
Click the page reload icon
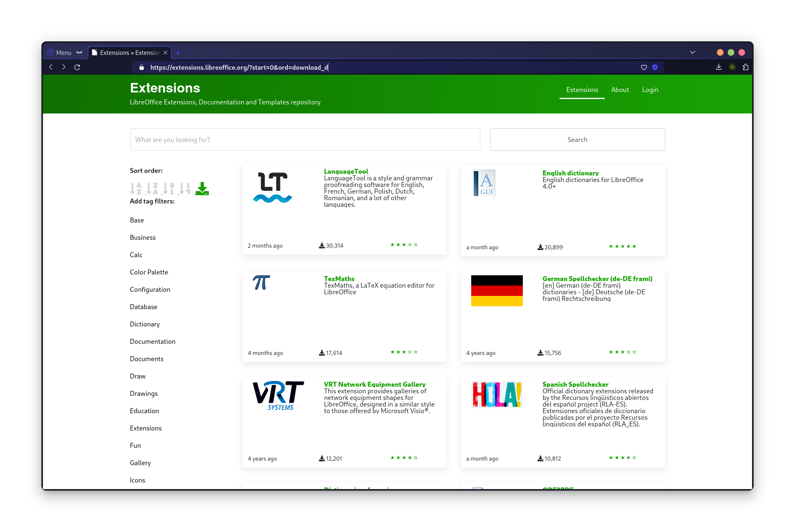77,67
